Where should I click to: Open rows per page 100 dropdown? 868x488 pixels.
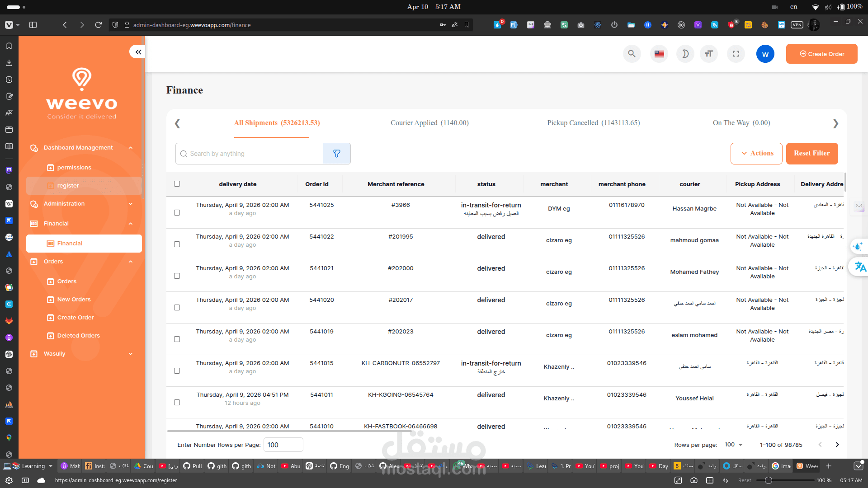click(x=734, y=445)
